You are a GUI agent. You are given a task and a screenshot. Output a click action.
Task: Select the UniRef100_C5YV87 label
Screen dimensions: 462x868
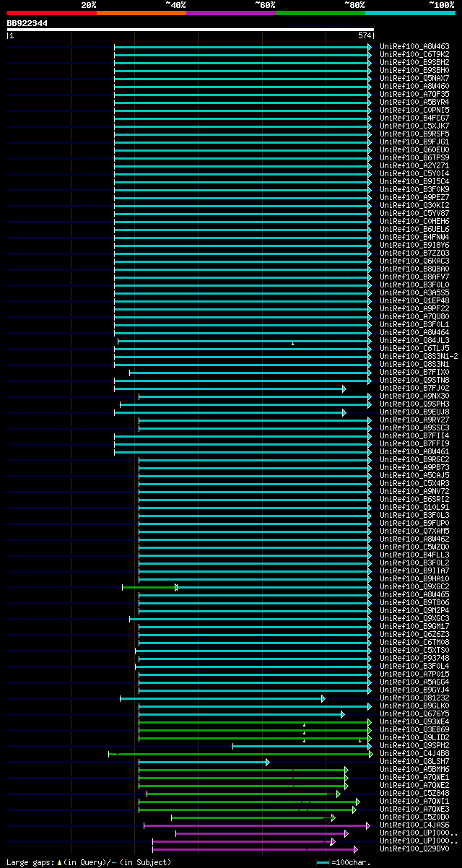(x=414, y=213)
